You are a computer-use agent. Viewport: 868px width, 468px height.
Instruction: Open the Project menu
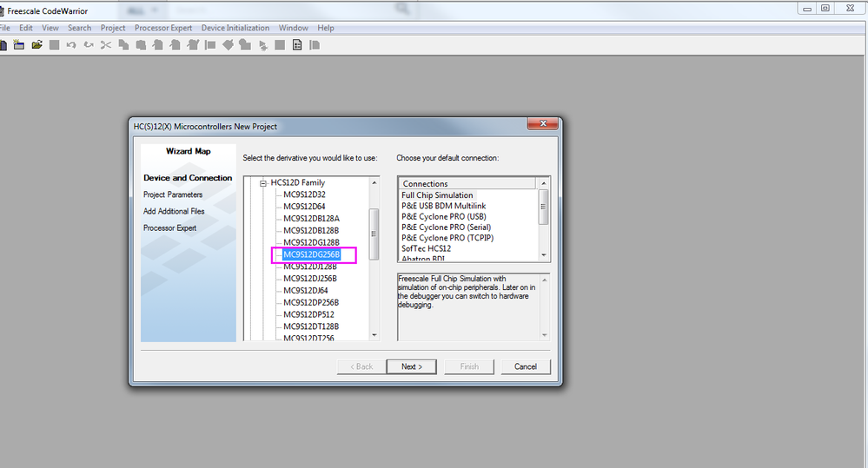click(x=113, y=28)
